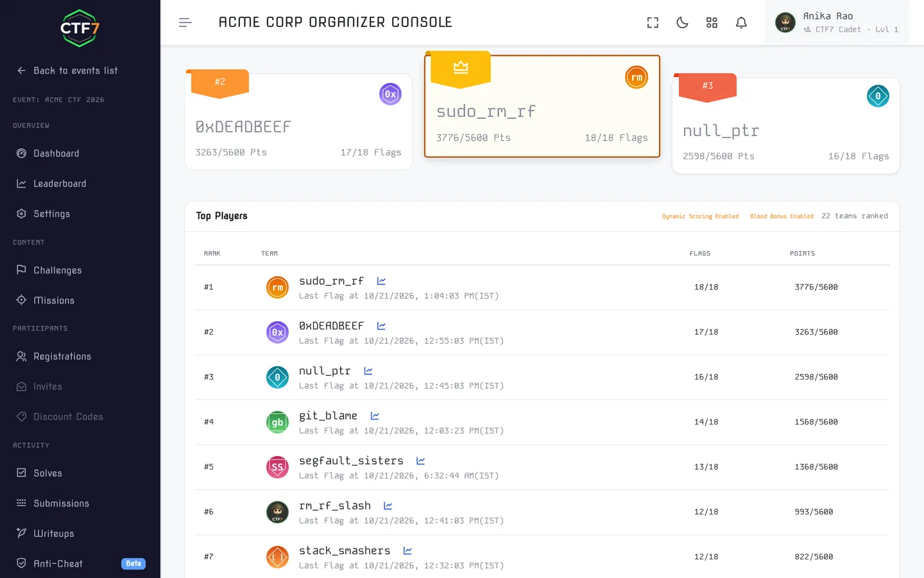924x578 pixels.
Task: Click rm_rf_slash team avatar in table
Action: tap(278, 512)
